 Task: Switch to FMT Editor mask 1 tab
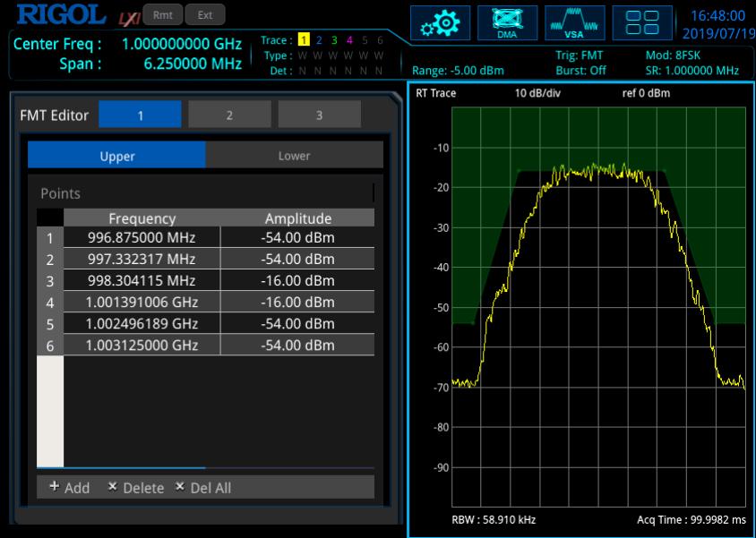tap(141, 115)
